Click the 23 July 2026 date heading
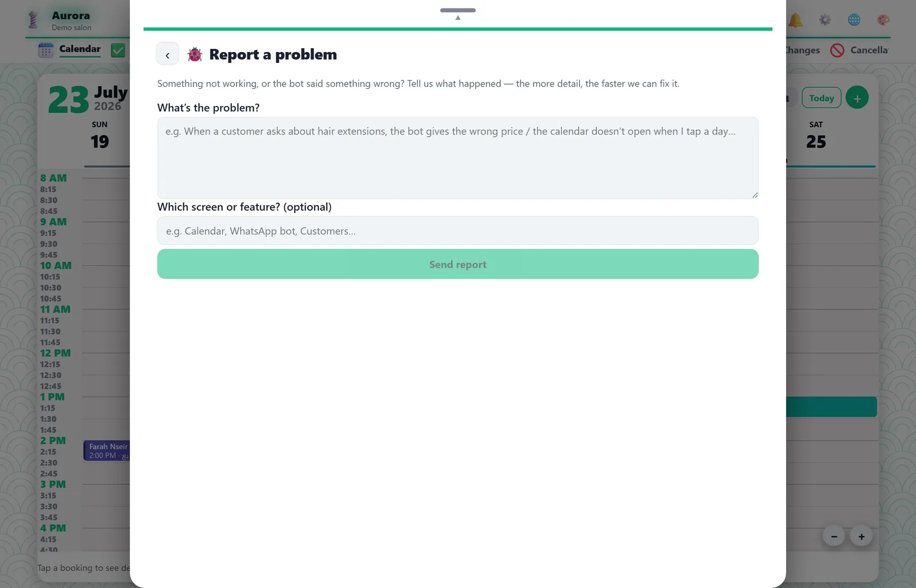This screenshot has width=916, height=588. (x=88, y=98)
